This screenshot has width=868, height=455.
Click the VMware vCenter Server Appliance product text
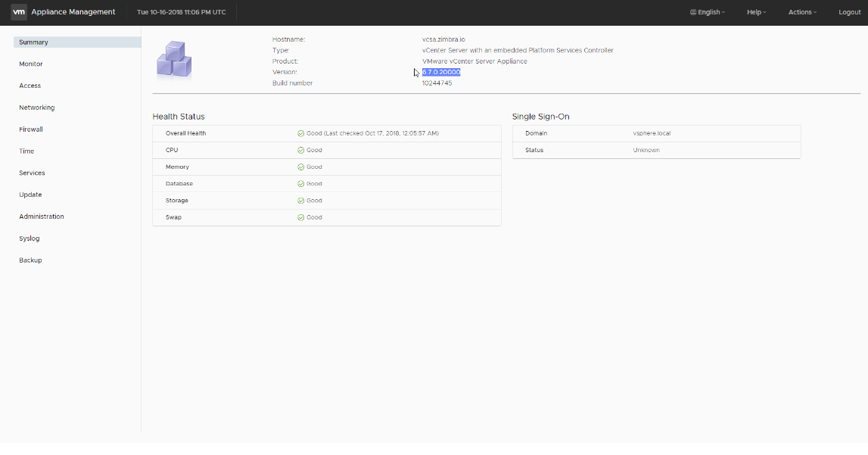tap(474, 61)
